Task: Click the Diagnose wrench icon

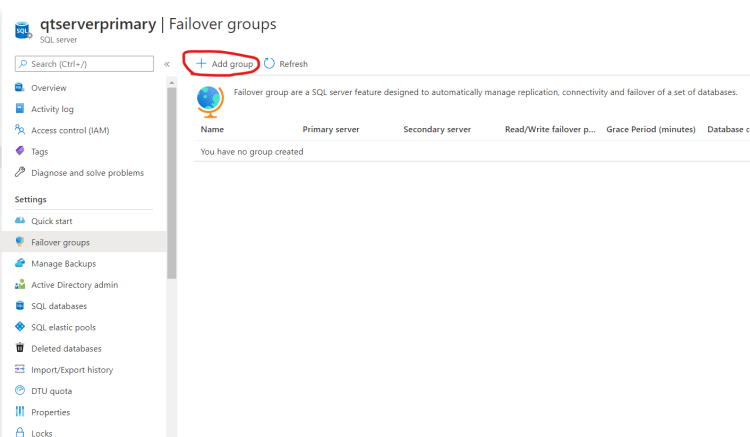Action: [x=20, y=172]
